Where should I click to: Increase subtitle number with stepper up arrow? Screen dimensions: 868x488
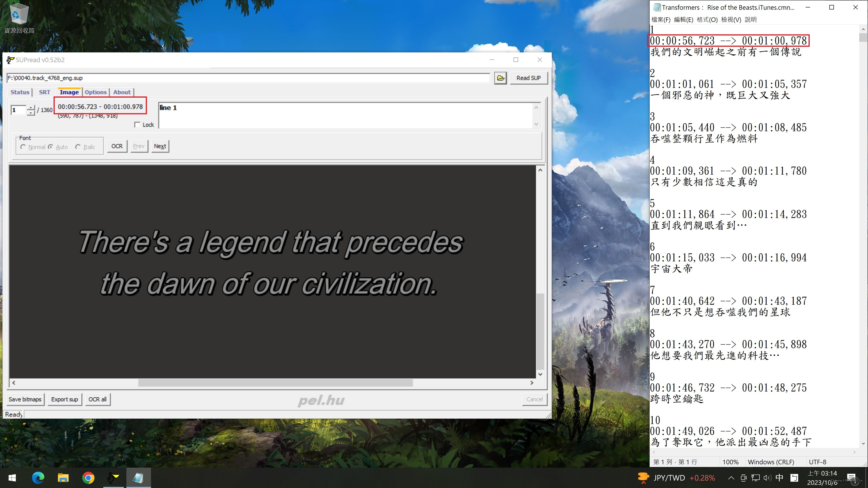[x=31, y=108]
